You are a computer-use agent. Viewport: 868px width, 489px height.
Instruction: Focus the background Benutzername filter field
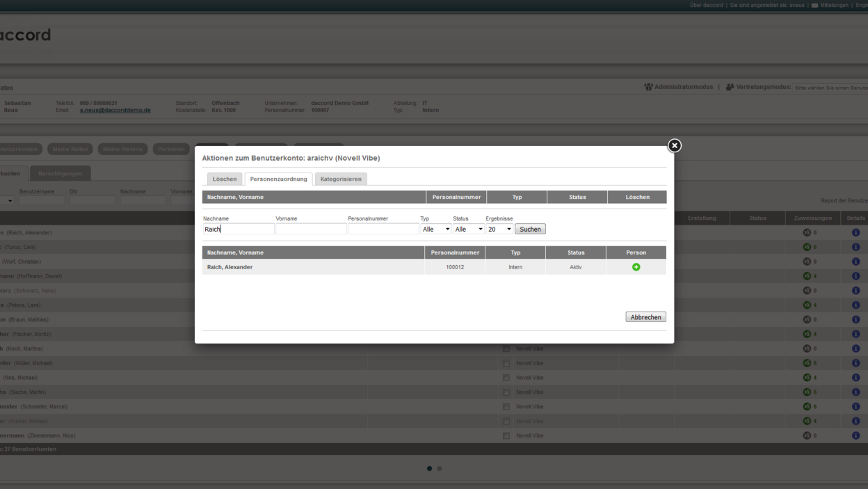click(x=42, y=200)
